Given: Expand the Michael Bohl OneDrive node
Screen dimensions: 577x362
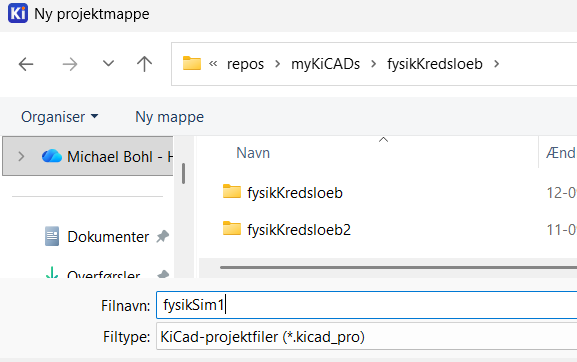Looking at the screenshot, I should pyautogui.click(x=21, y=157).
